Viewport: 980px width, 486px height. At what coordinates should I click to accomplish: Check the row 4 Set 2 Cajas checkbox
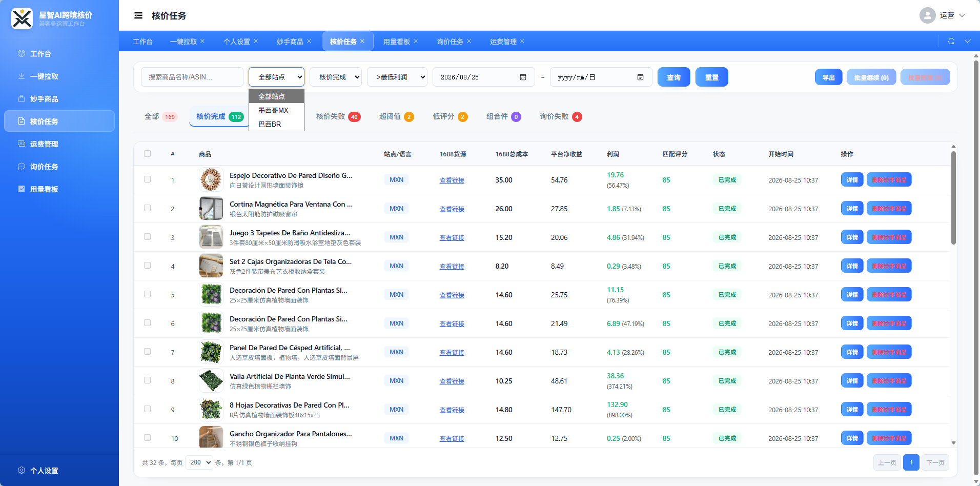click(x=148, y=266)
